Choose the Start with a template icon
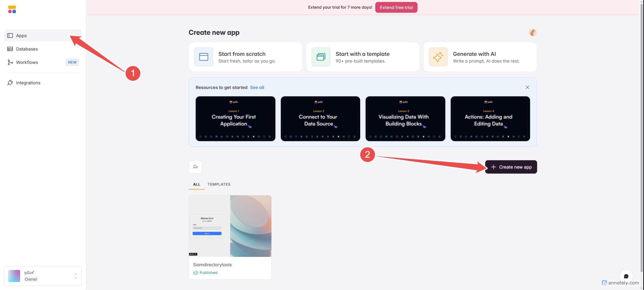This screenshot has width=644, height=290. coord(321,57)
